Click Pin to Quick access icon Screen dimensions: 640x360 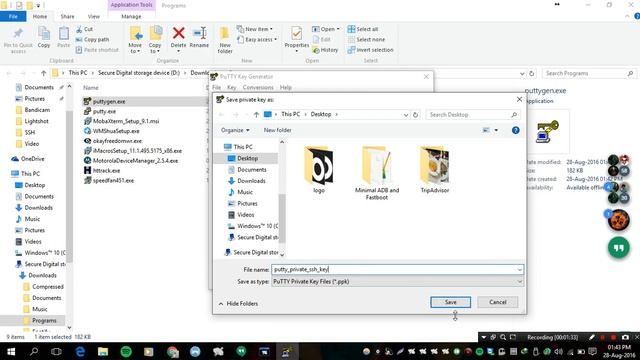tap(18, 33)
